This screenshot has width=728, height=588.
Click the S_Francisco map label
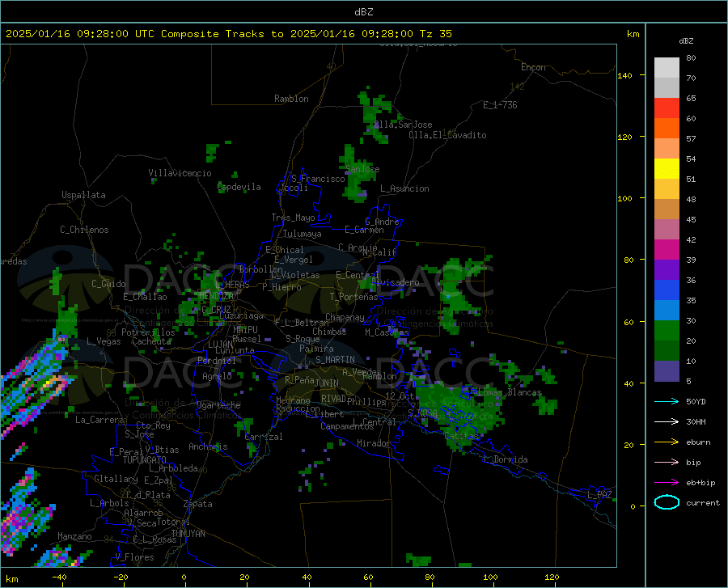319,179
